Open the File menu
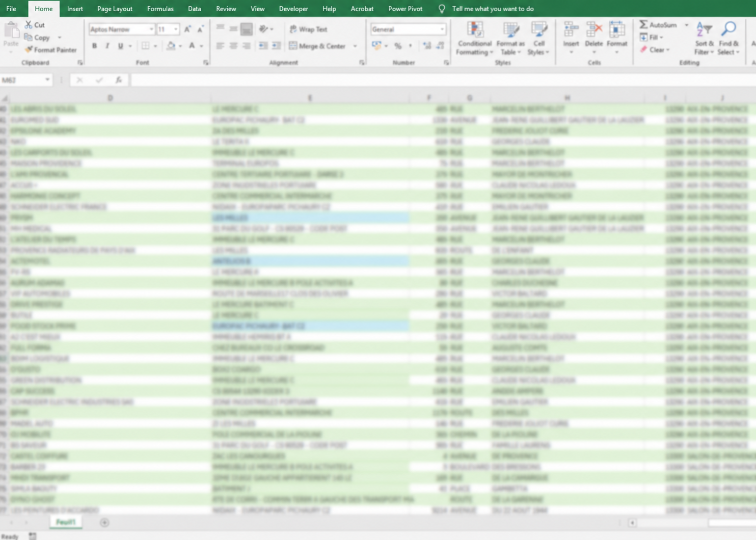756x540 pixels. (11, 9)
